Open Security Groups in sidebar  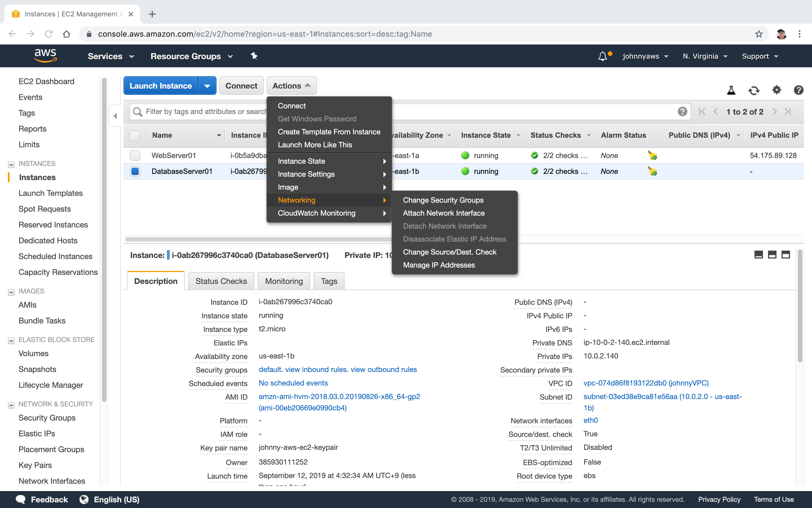[47, 418]
